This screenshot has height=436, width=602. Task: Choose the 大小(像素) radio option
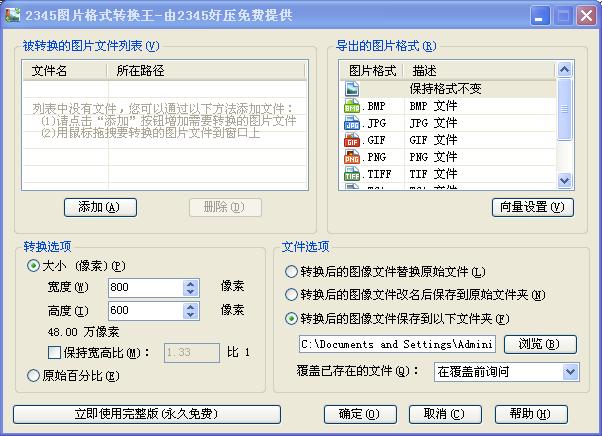tap(33, 266)
